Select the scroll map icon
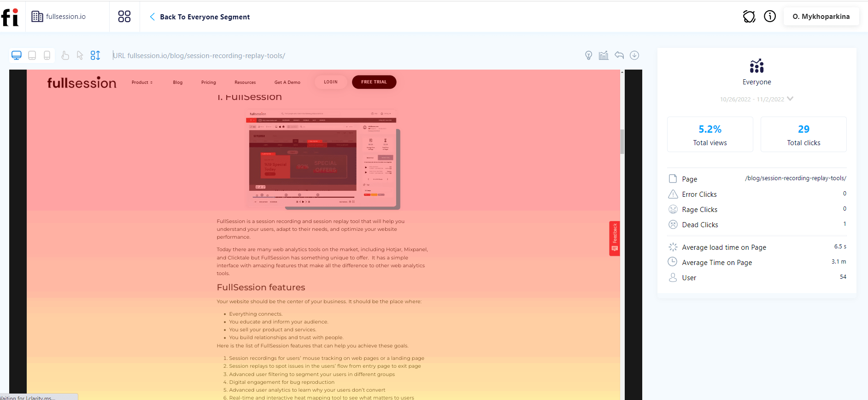Viewport: 868px width, 400px height. (x=95, y=55)
